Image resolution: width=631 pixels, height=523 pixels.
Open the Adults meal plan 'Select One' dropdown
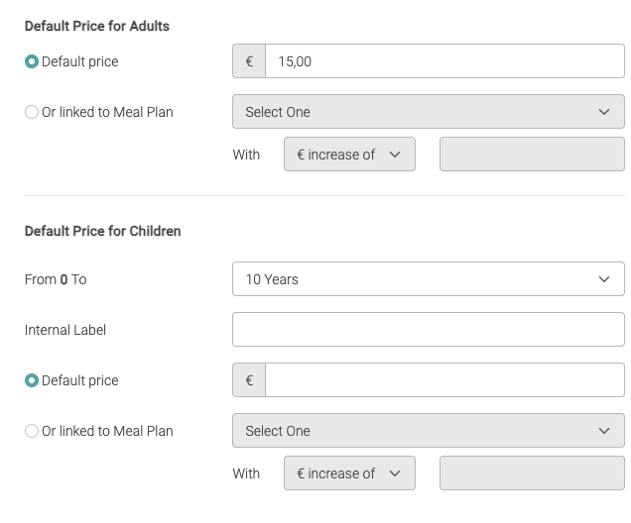[427, 112]
